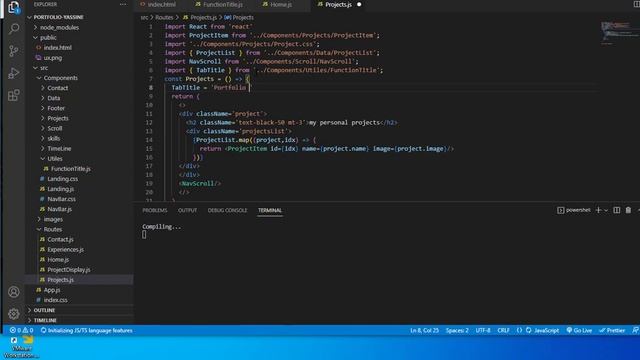
Task: Switch to the FunctionTitle.js editor tab
Action: 219,4
